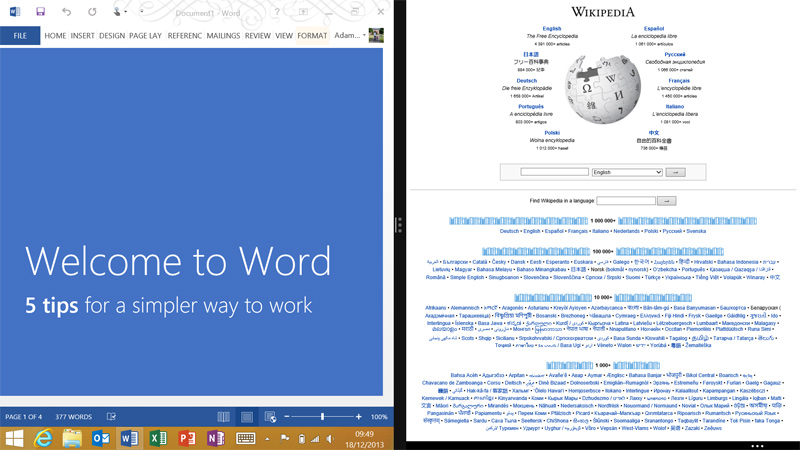
Task: Save the document with the Save icon
Action: (x=40, y=11)
